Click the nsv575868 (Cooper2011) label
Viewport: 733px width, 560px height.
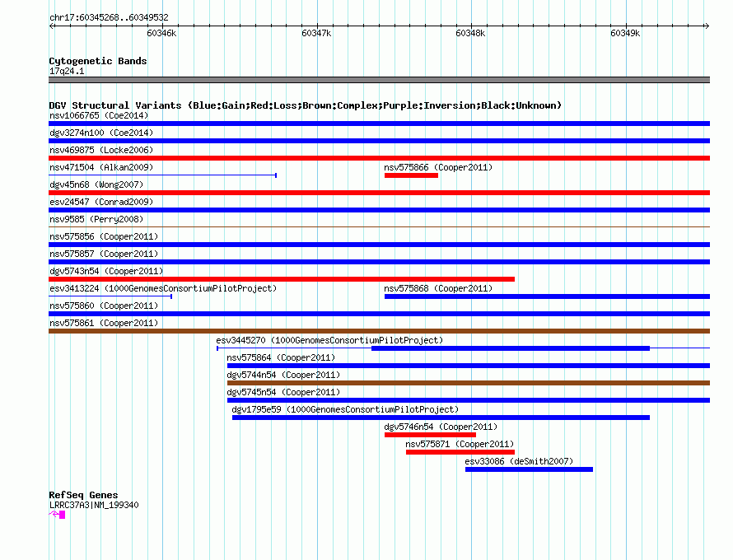click(438, 288)
